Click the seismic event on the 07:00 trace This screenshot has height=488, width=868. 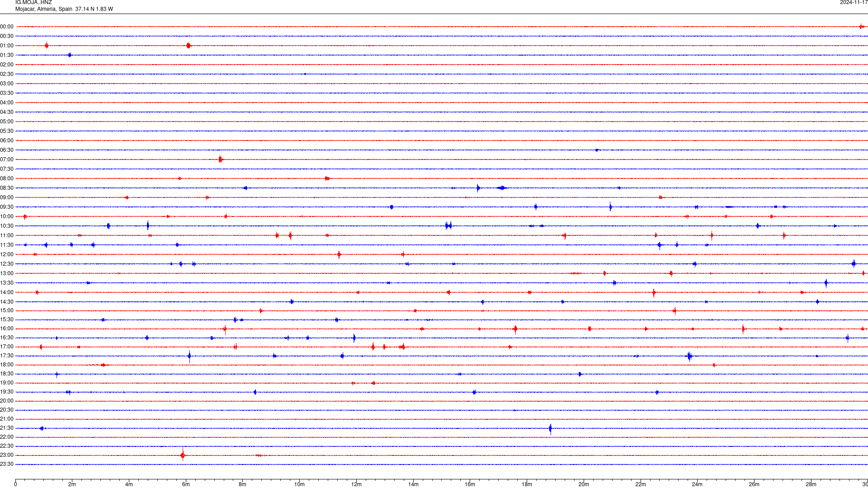(x=221, y=159)
